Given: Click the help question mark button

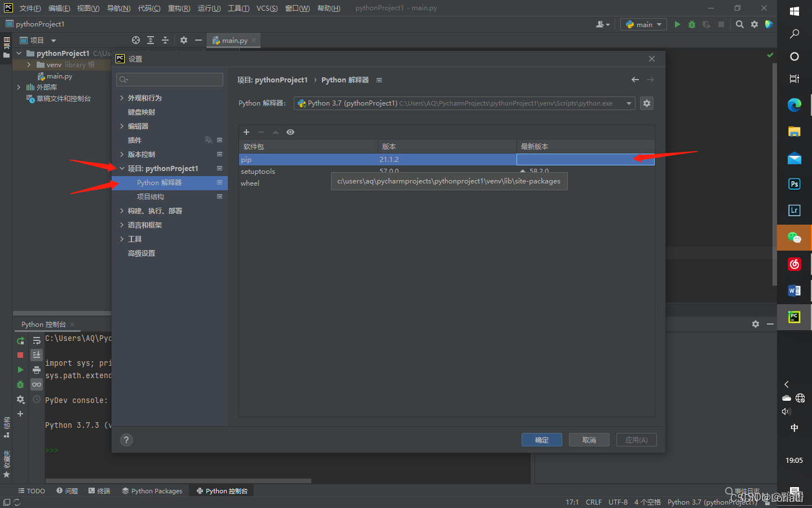Looking at the screenshot, I should pyautogui.click(x=126, y=440).
